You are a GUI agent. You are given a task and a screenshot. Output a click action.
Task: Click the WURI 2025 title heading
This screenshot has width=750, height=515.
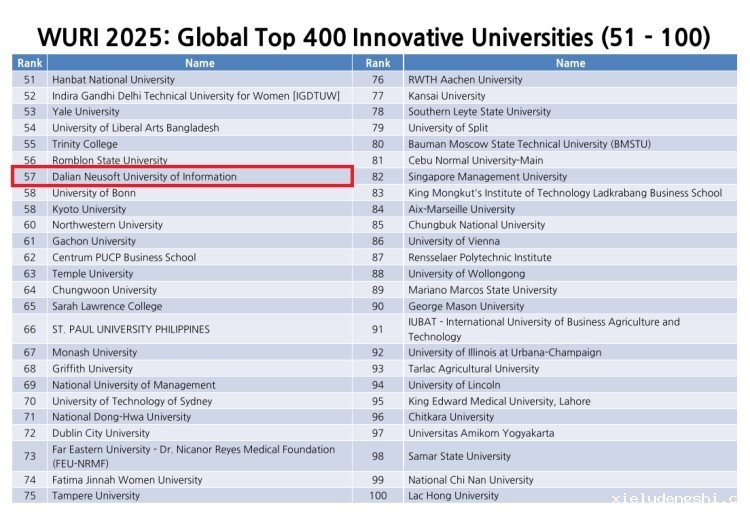[x=375, y=37]
